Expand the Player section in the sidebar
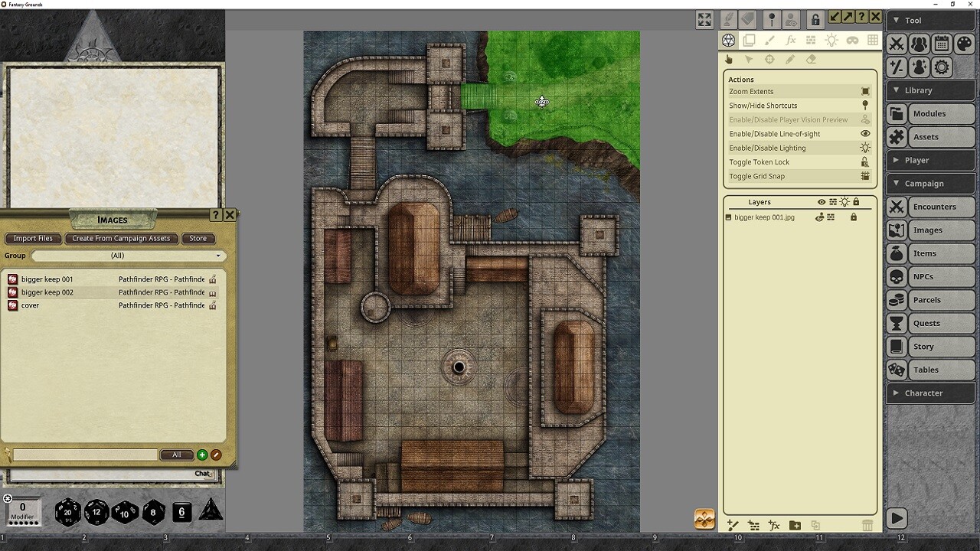This screenshot has width=980, height=551. tap(930, 160)
